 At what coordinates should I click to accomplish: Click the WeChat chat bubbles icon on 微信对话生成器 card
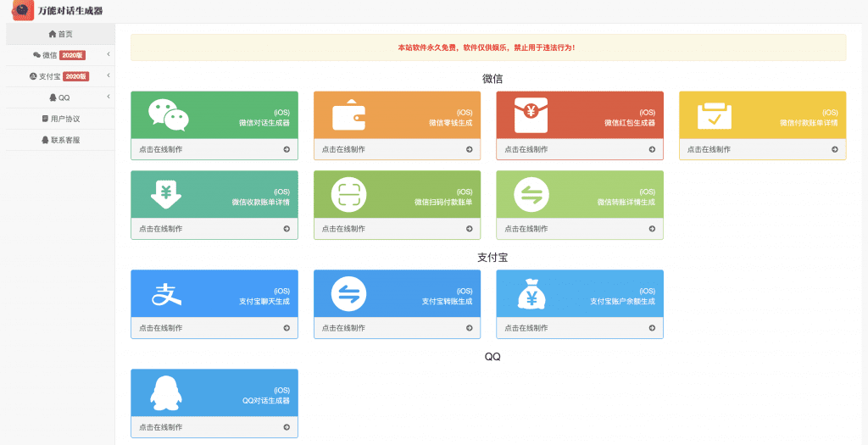click(x=169, y=115)
